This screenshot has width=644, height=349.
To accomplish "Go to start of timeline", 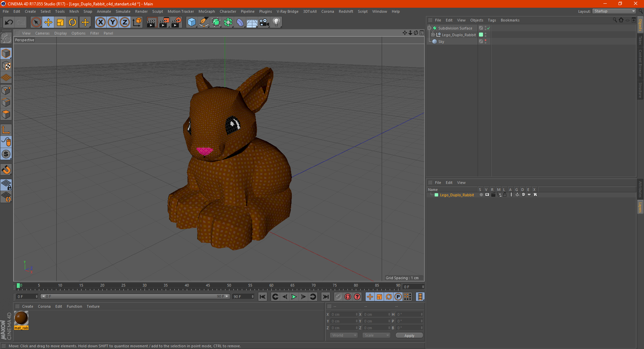I will click(x=263, y=297).
